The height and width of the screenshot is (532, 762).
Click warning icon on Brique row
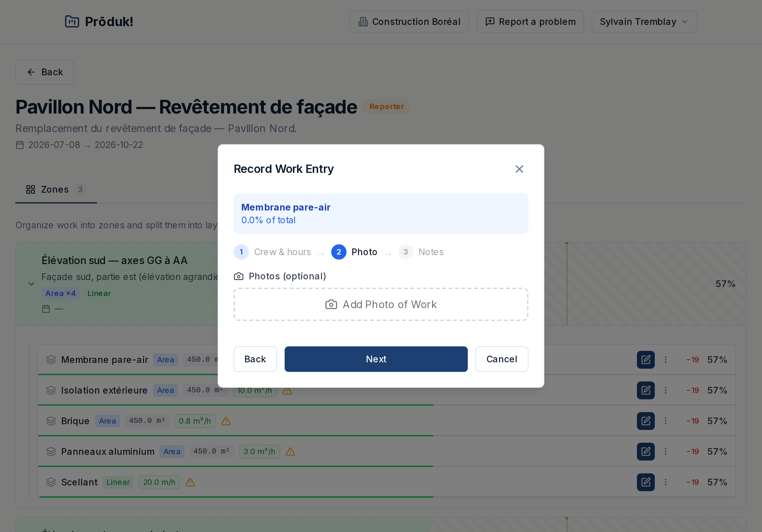pyautogui.click(x=226, y=421)
